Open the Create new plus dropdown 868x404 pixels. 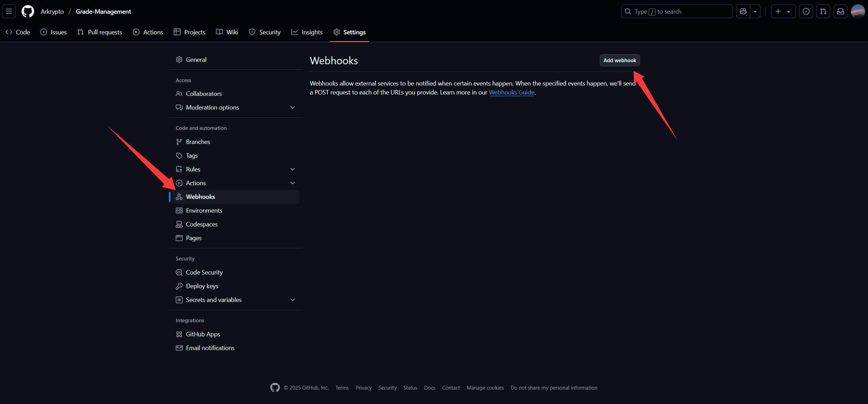coord(783,11)
